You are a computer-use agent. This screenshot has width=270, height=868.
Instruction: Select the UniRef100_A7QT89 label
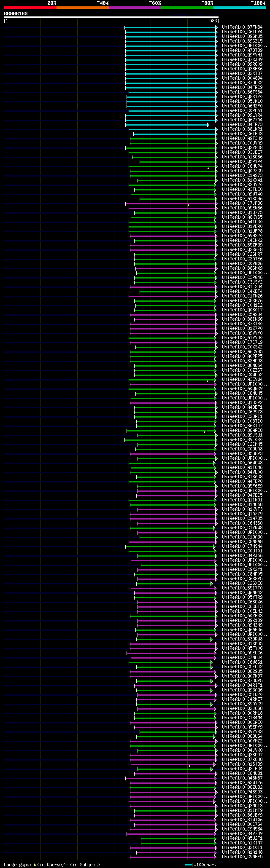coord(242,51)
